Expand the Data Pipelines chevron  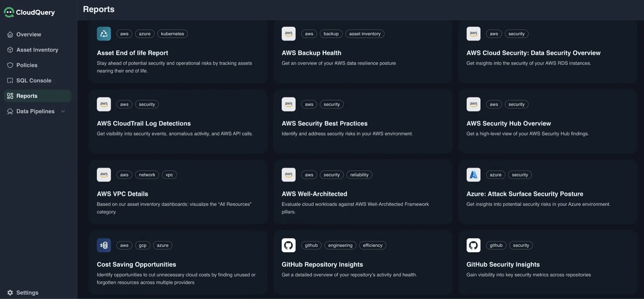pos(63,111)
